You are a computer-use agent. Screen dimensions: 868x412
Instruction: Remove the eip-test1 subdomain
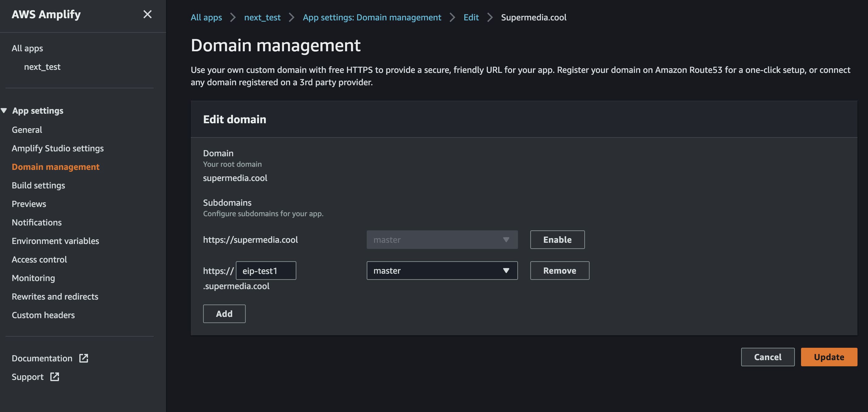(559, 271)
